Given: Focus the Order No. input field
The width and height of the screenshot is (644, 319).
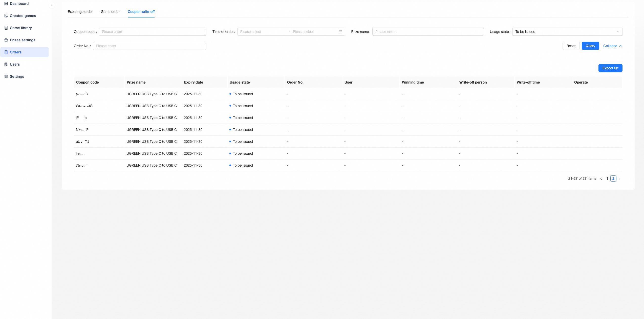Looking at the screenshot, I should [x=149, y=46].
